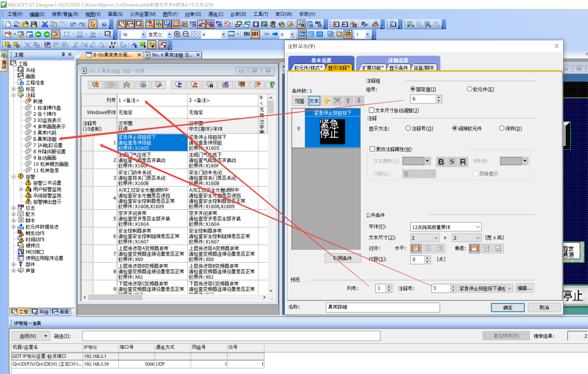Click the Cut scissors icon
This screenshot has height=374, width=588.
pyautogui.click(x=45, y=24)
